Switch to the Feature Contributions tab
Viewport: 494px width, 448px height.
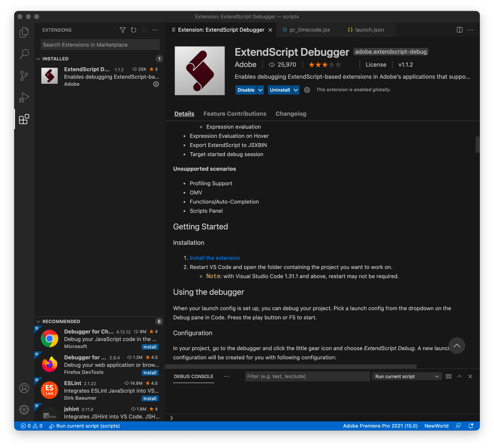point(235,114)
